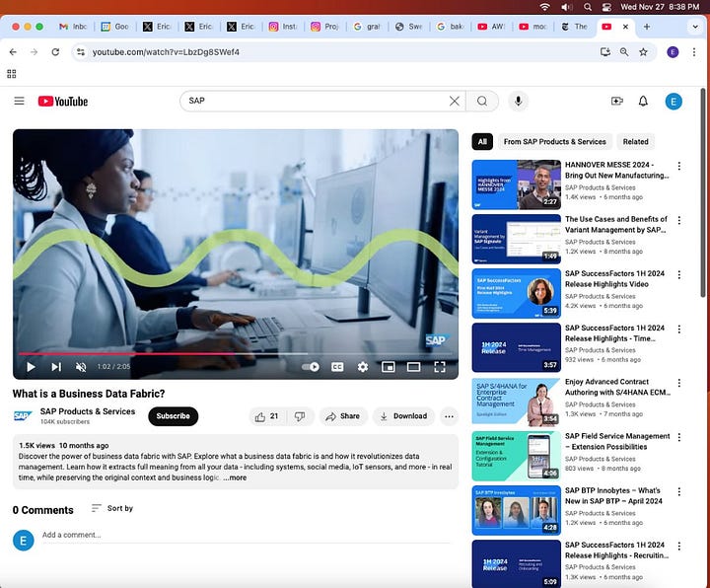710x588 pixels.
Task: Switch to the Inbox Gmail tab
Action: tap(72, 27)
